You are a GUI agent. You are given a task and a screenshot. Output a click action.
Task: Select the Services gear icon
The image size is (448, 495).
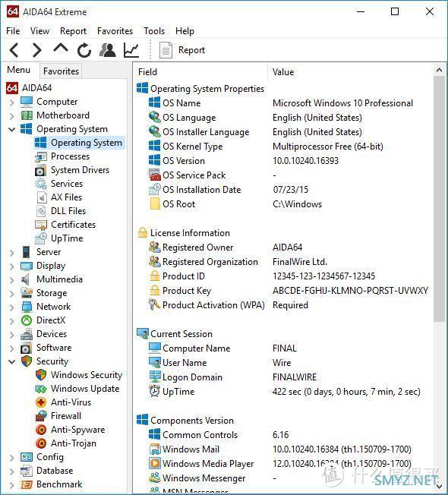click(41, 184)
